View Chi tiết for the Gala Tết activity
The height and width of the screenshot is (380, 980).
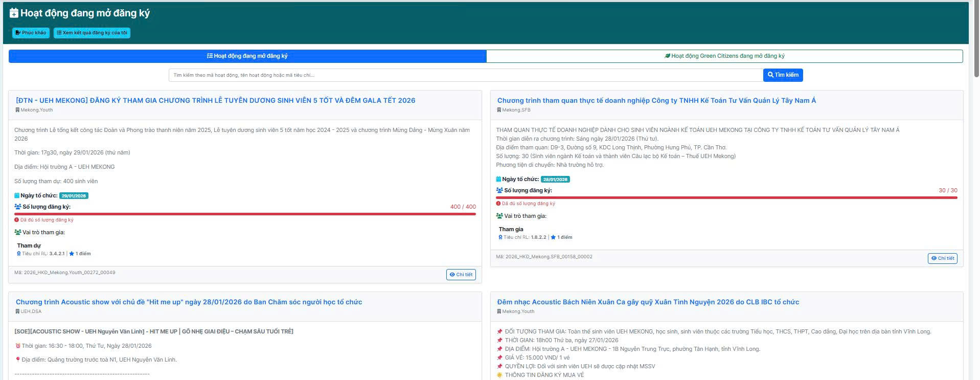pyautogui.click(x=461, y=275)
